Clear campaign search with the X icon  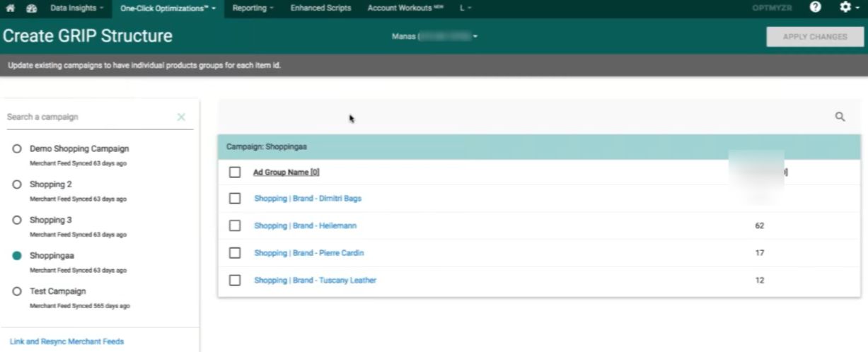[x=181, y=117]
